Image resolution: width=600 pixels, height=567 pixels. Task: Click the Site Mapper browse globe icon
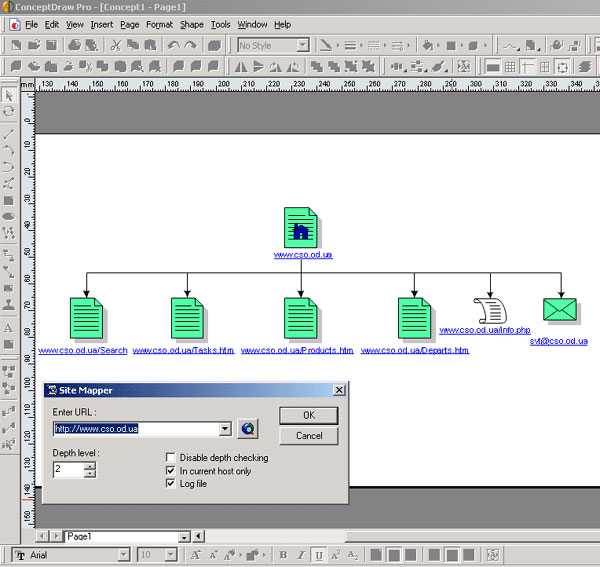click(x=248, y=429)
